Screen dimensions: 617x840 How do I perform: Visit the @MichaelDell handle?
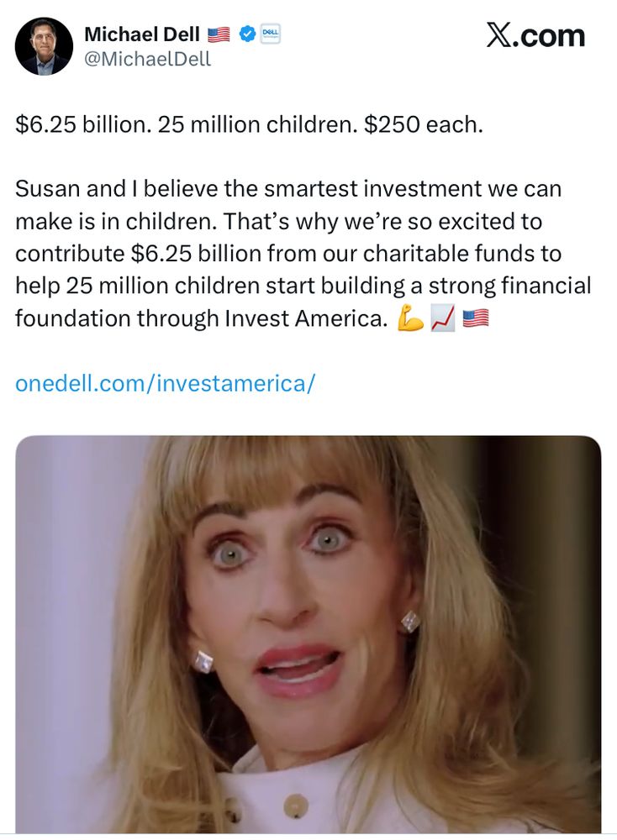[147, 59]
